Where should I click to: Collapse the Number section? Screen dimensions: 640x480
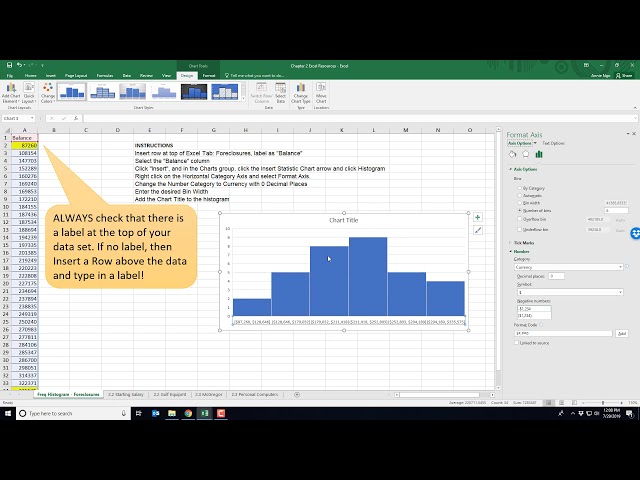point(510,251)
